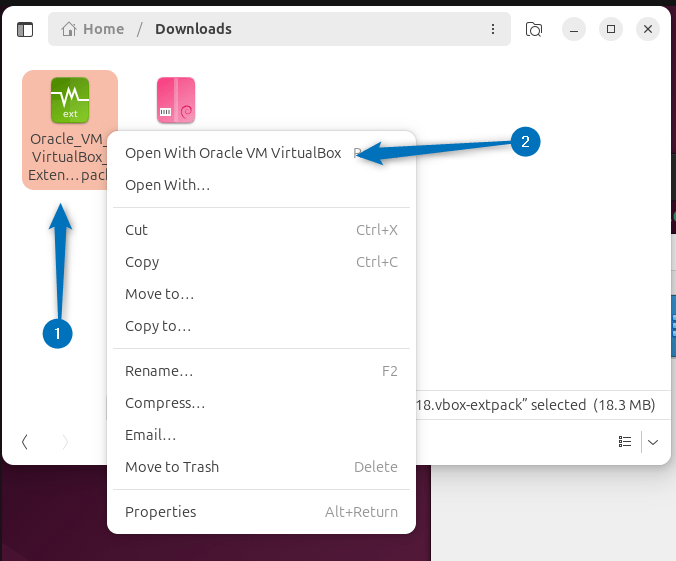Image resolution: width=676 pixels, height=561 pixels.
Task: Select the pink Debian package file
Action: [176, 100]
